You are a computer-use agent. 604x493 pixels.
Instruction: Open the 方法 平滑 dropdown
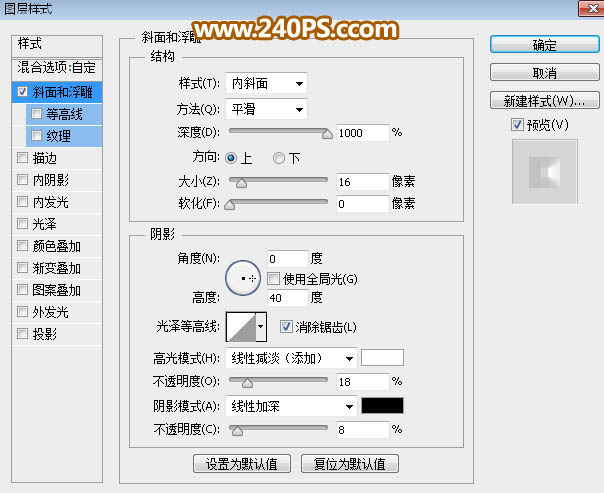[x=267, y=109]
